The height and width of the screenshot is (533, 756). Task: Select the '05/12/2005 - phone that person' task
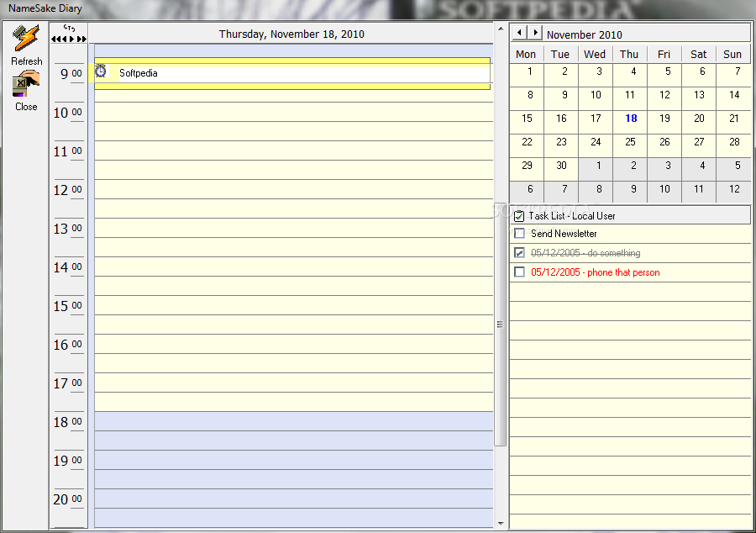595,272
